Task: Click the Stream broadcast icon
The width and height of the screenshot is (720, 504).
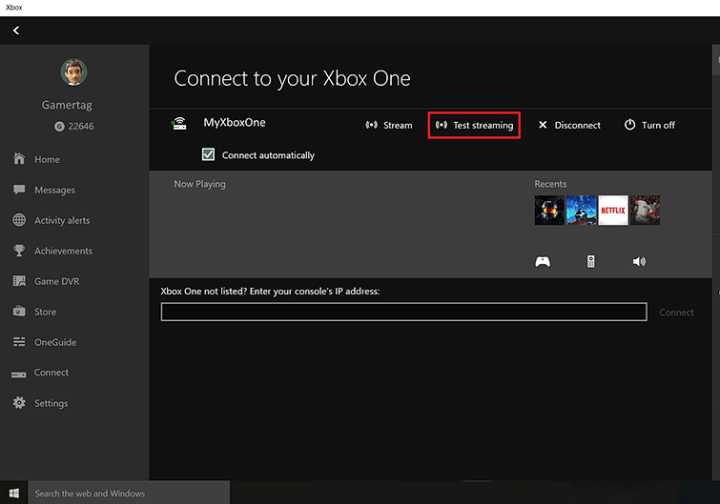Action: coord(371,125)
